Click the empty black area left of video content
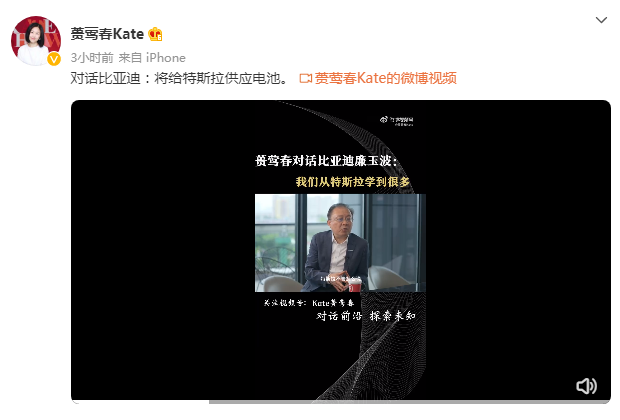 pyautogui.click(x=162, y=249)
